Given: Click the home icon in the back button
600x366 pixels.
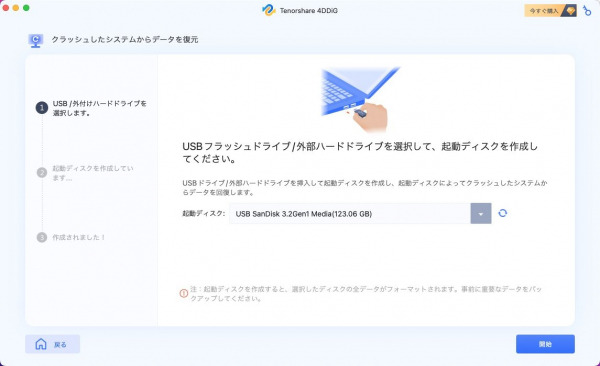Looking at the screenshot, I should [x=41, y=344].
